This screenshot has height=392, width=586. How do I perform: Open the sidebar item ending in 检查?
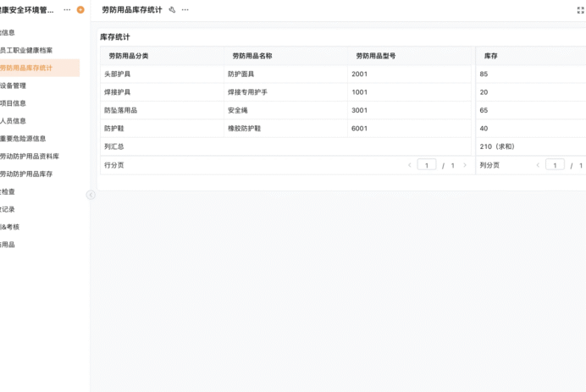pos(8,191)
